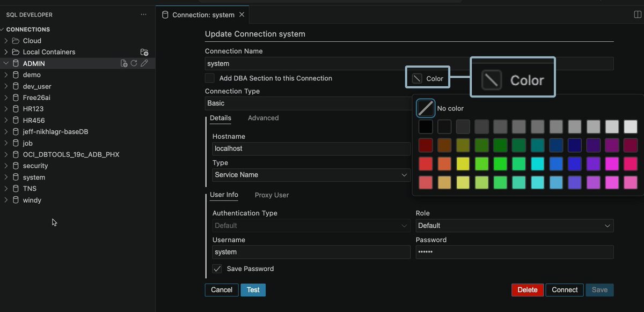Click the database icon next to dev_user
The height and width of the screenshot is (312, 644).
coord(16,86)
